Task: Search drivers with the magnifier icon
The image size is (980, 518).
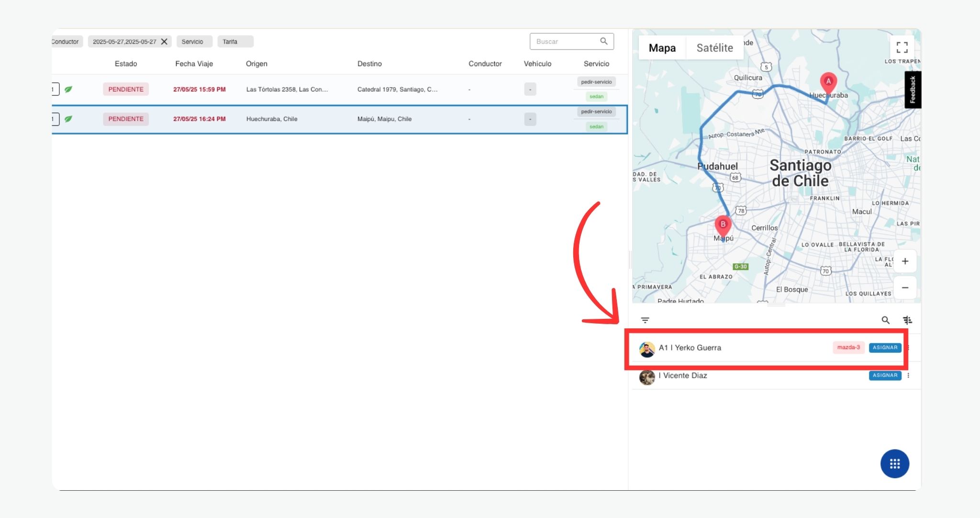Action: [886, 320]
